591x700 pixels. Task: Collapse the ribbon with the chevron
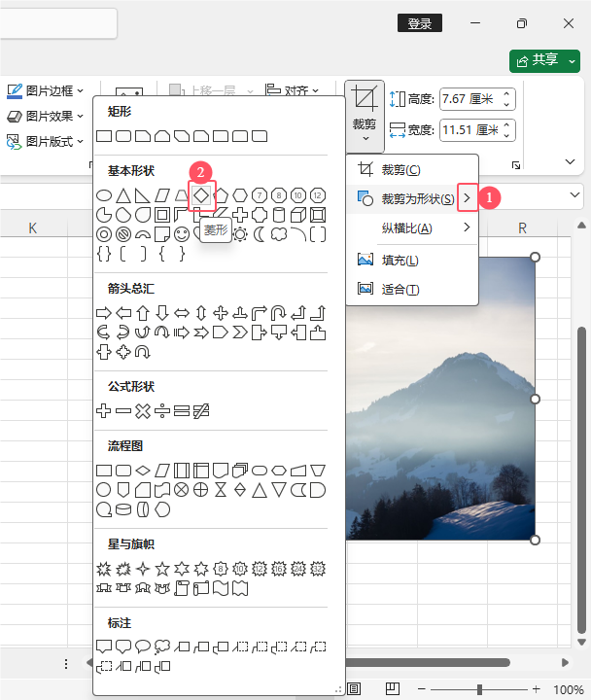pyautogui.click(x=570, y=161)
